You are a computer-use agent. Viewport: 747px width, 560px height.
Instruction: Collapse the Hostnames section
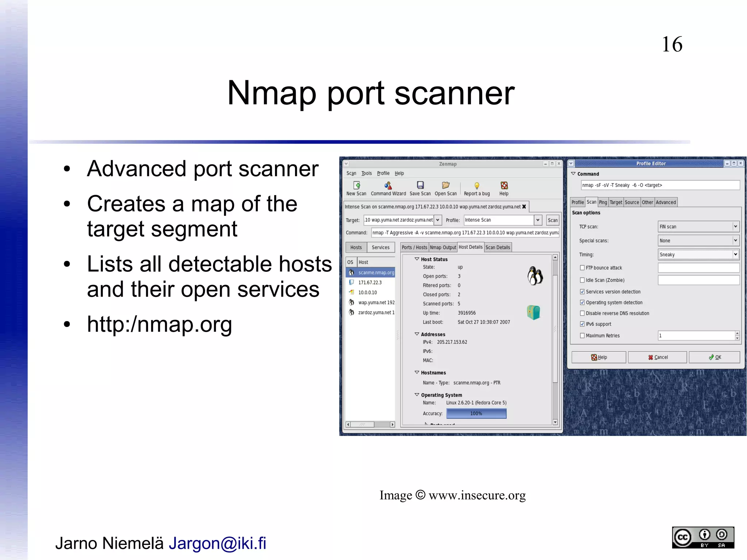417,372
